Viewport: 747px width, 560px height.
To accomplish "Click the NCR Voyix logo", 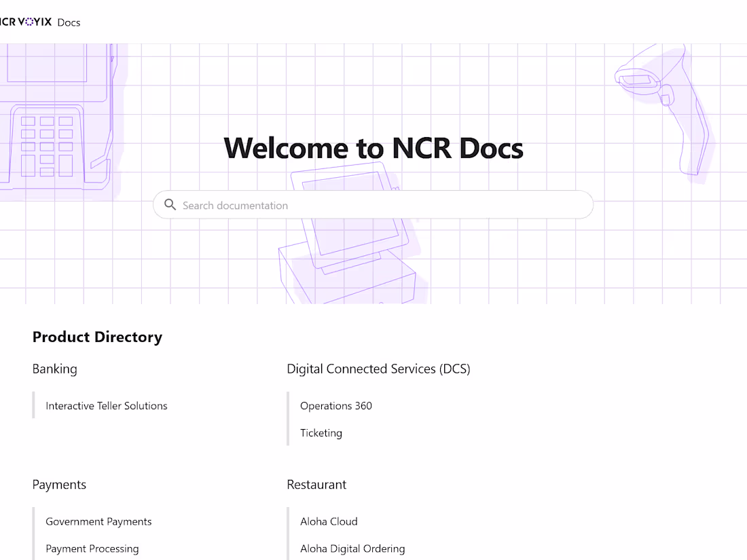I will [x=26, y=21].
